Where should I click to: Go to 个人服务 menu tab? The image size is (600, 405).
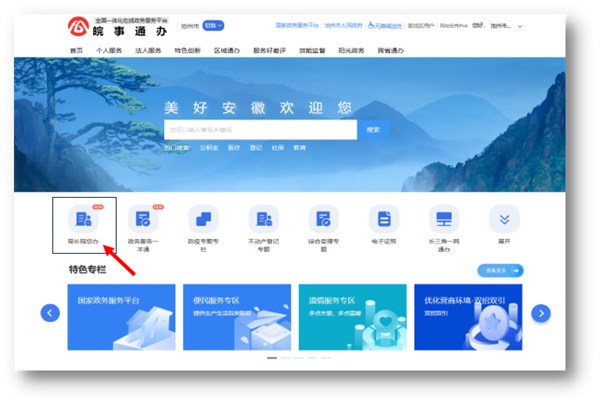tap(109, 49)
